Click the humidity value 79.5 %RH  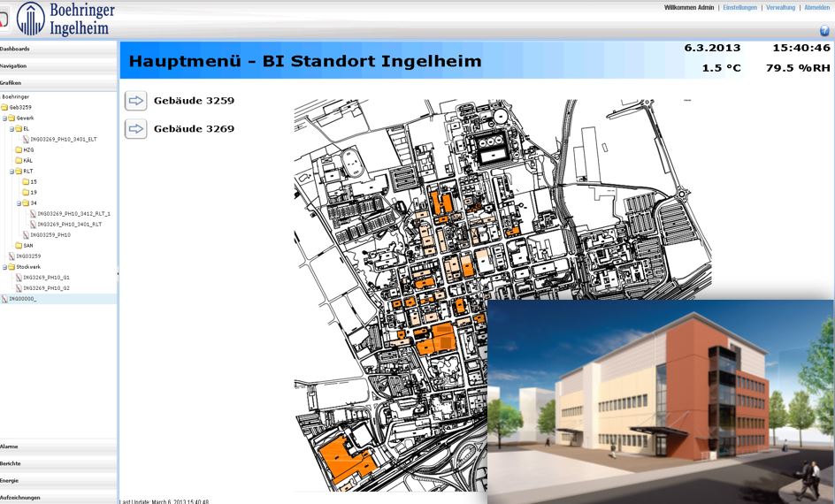pos(798,68)
